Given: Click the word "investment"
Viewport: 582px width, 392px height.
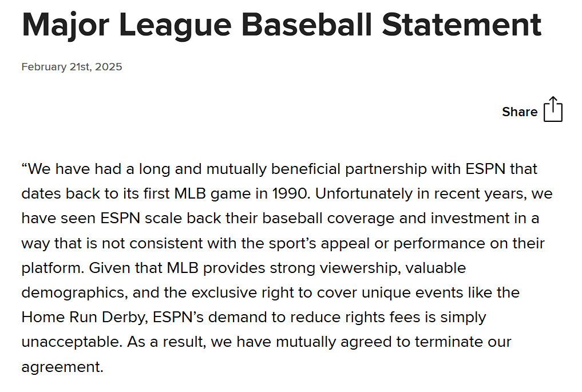Looking at the screenshot, I should click(x=475, y=218).
